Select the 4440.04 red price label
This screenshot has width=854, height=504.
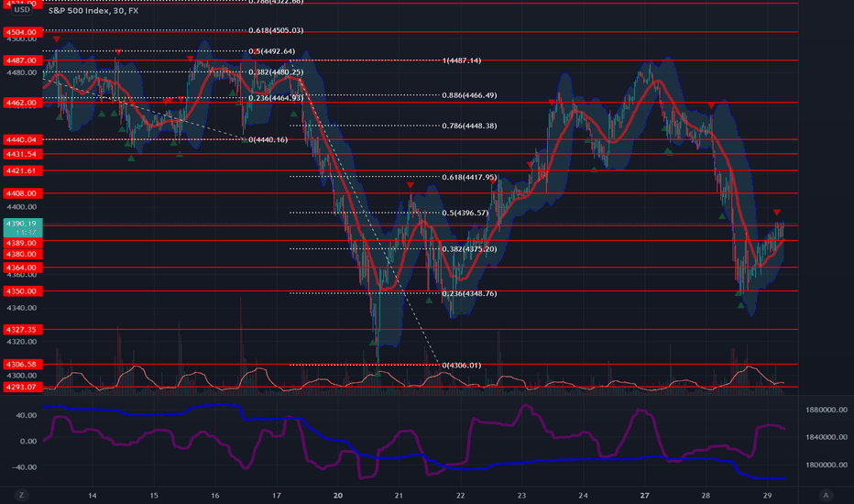click(22, 140)
